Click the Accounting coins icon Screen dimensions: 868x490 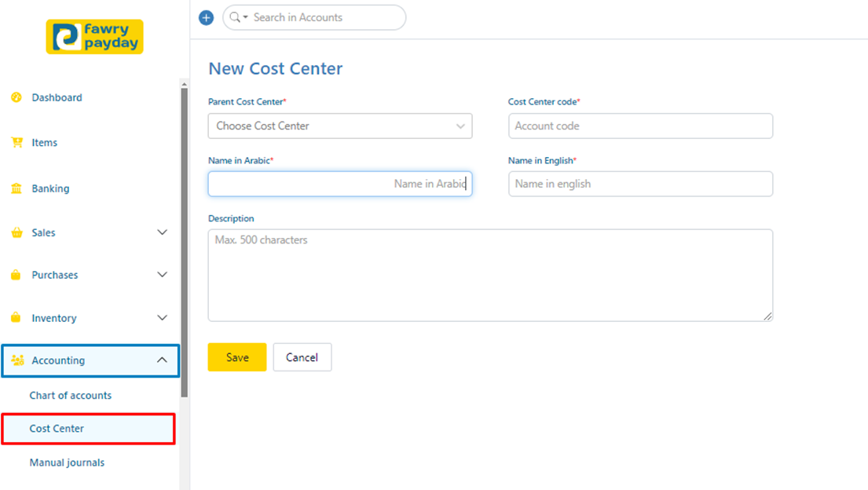pos(17,360)
